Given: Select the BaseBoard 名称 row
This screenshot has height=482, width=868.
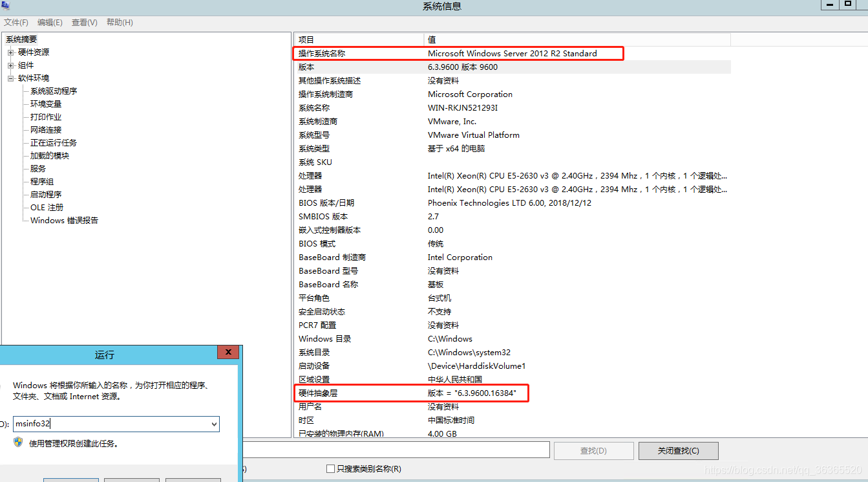Looking at the screenshot, I should pyautogui.click(x=513, y=285).
